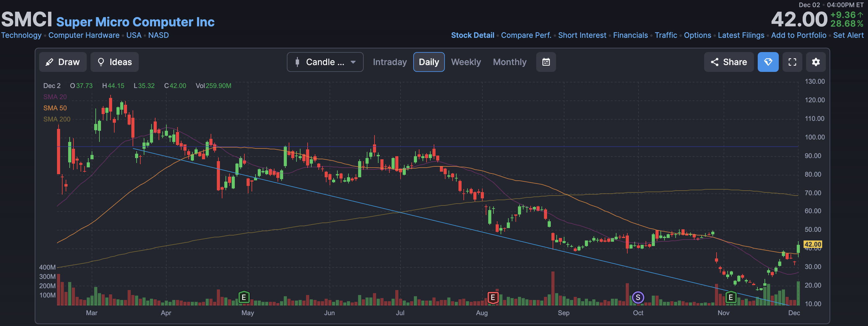Click Add to Portfolio
Image resolution: width=868 pixels, height=326 pixels.
799,35
